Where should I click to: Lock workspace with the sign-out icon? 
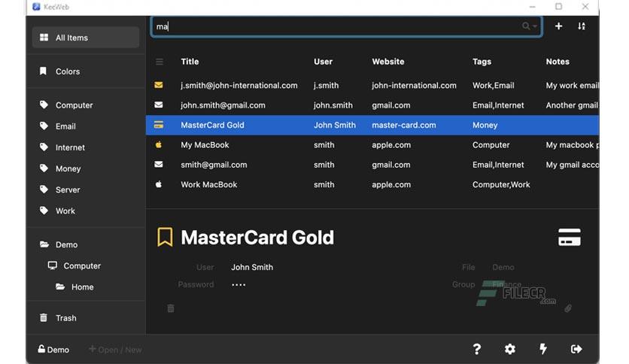(x=576, y=349)
